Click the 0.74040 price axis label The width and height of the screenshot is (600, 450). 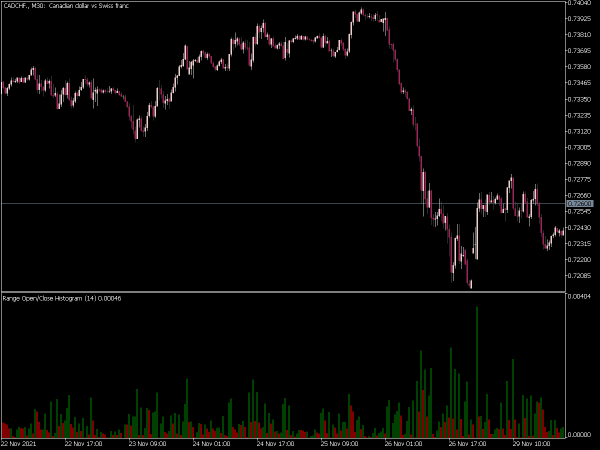[x=580, y=3]
